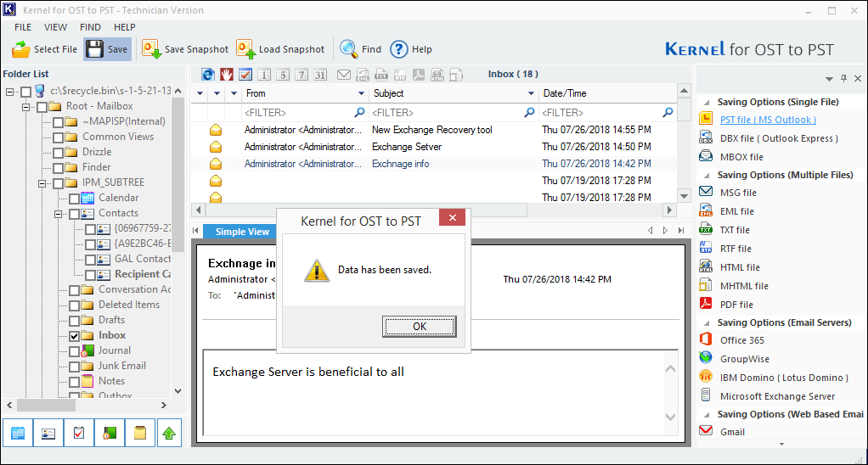Click the Save floppy disk button

tap(107, 49)
